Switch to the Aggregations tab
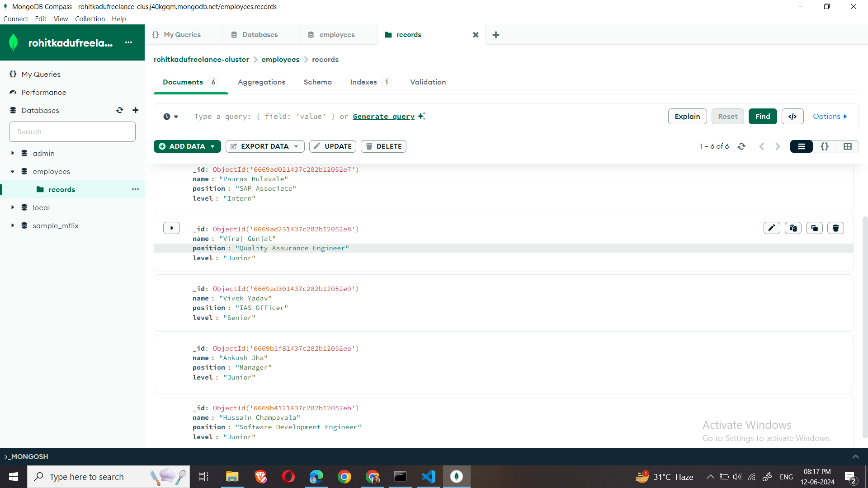Viewport: 868px width, 488px height. pos(261,82)
